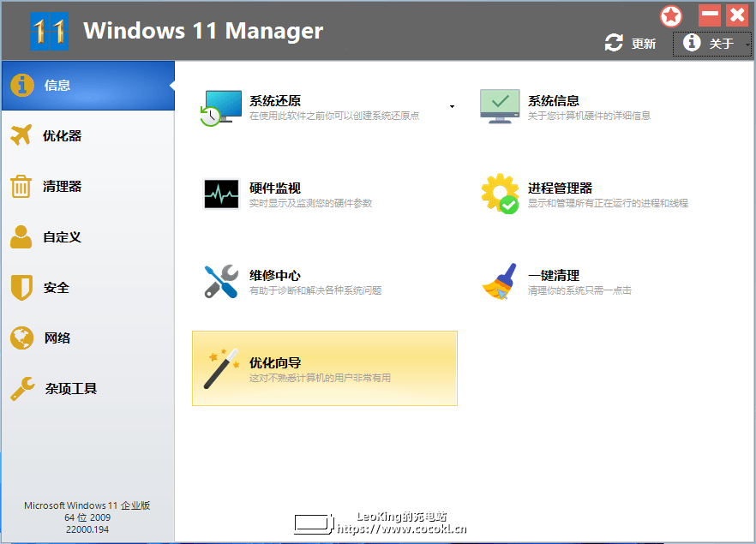Click the Windows 11 Manager logo icon
The image size is (756, 544).
pyautogui.click(x=49, y=32)
